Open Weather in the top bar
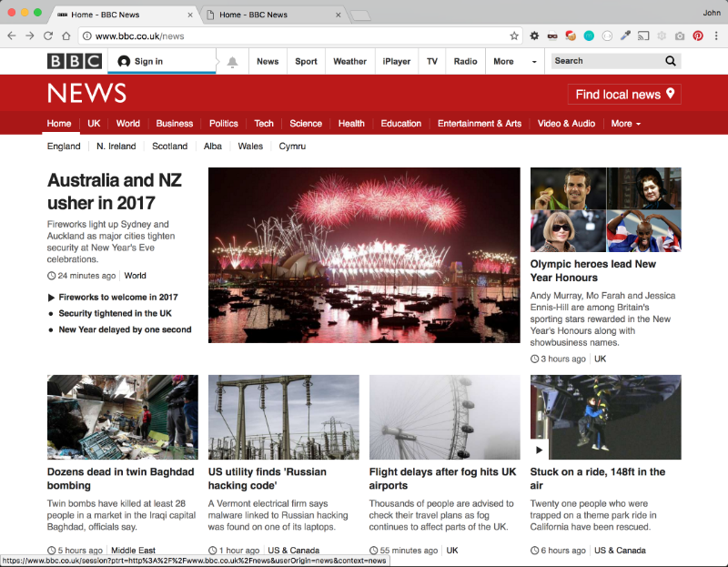Screen dimensions: 728x567 349,61
